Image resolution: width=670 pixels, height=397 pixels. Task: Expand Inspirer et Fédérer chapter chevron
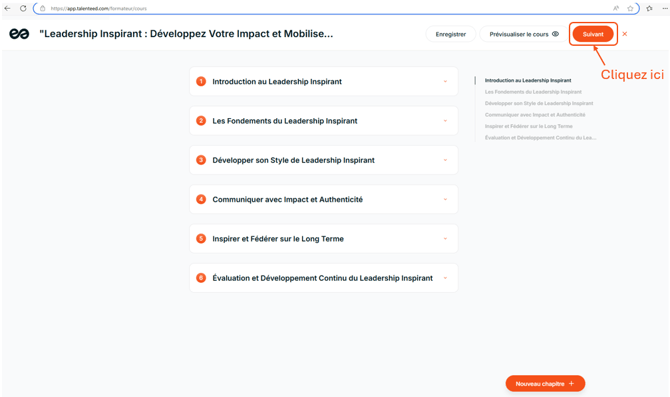tap(445, 238)
